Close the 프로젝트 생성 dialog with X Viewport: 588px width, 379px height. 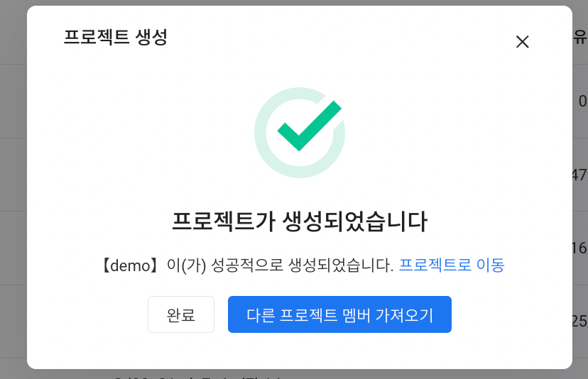[522, 42]
